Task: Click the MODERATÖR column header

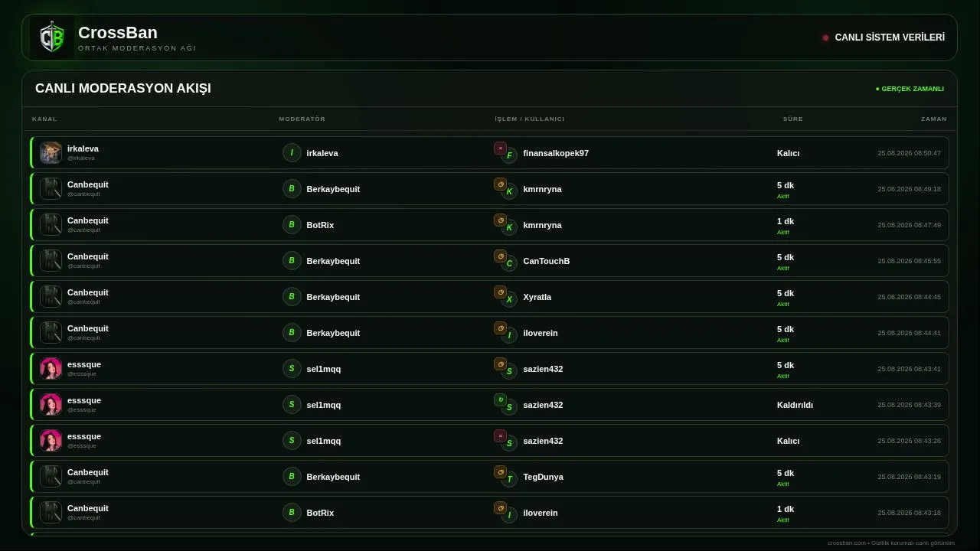Action: point(302,119)
